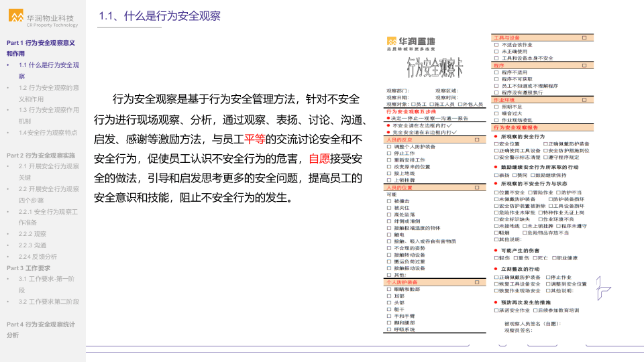Image resolution: width=644 pixels, height=362 pixels.
Task: Jump to 1.3 行为安全观察作用机制
Action: pos(48,115)
